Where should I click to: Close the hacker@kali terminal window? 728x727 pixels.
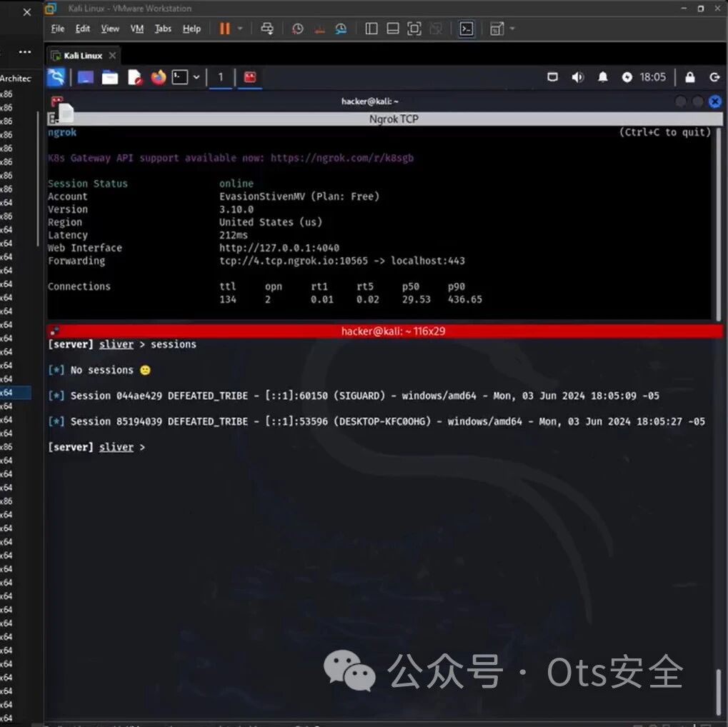coord(715,101)
